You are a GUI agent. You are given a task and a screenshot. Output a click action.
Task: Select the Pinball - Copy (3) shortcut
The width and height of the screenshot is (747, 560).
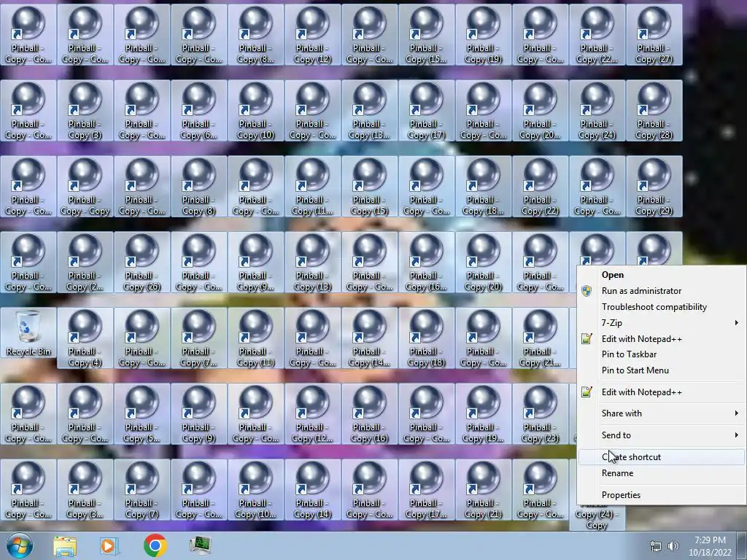tap(85, 111)
